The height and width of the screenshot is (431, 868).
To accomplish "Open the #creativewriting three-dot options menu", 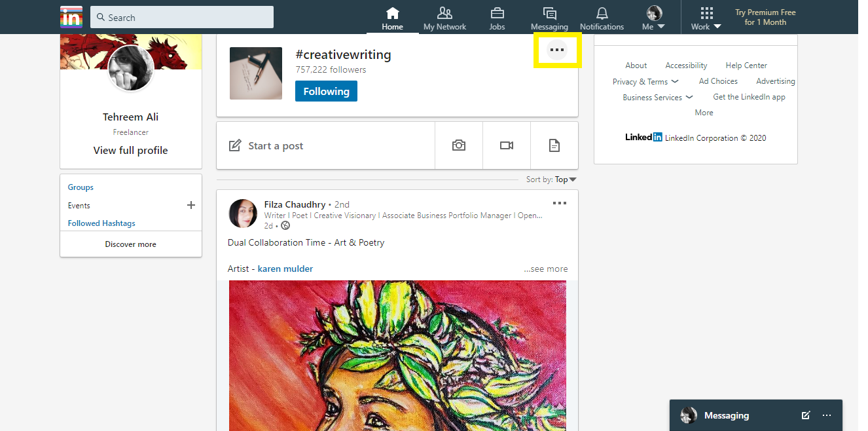I will coord(557,50).
